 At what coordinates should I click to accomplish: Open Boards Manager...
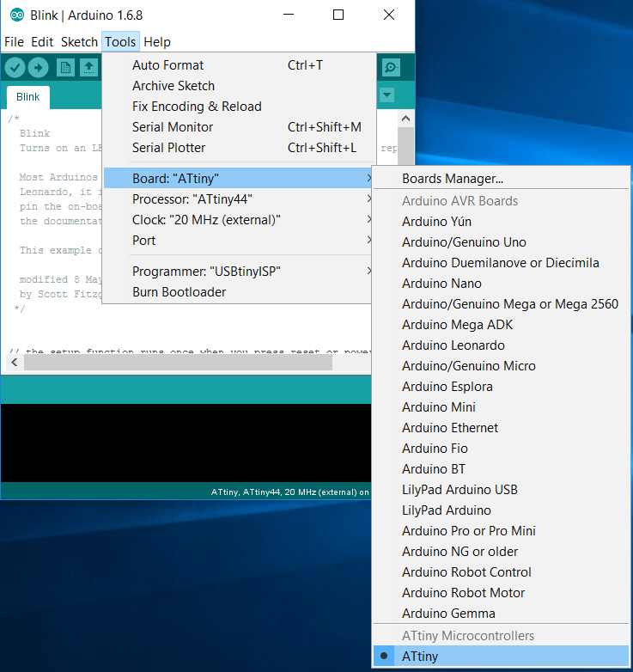pos(501,178)
